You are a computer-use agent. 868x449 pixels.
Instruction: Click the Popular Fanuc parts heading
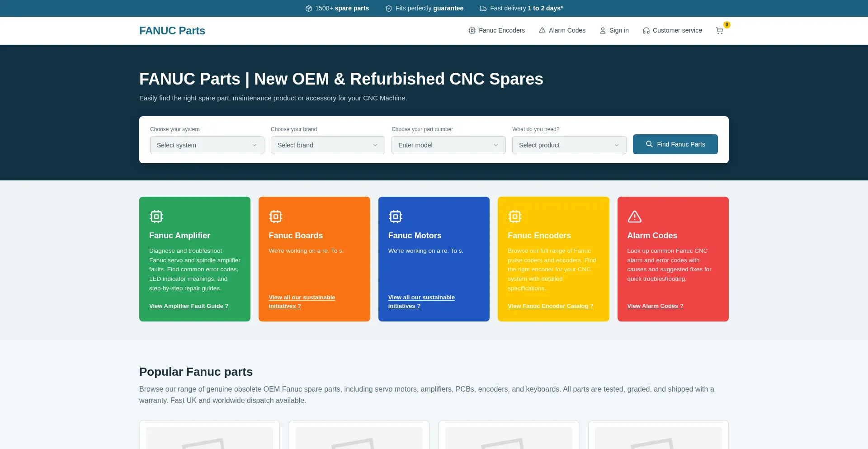(x=196, y=372)
